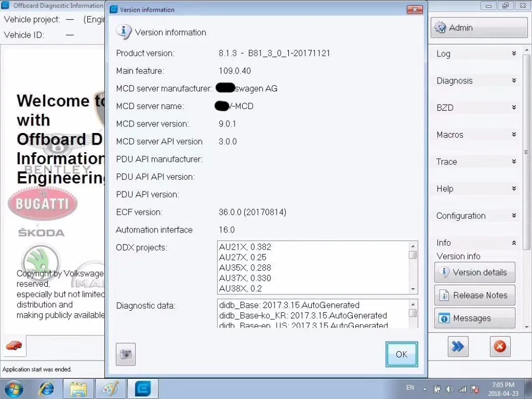This screenshot has width=532, height=399.
Task: Expand the Trace section
Action: tap(476, 162)
